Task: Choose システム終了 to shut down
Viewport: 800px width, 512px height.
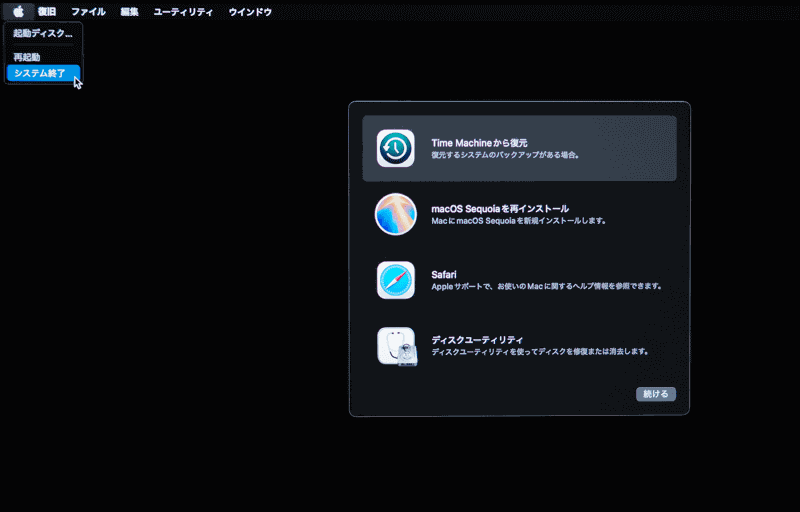Action: click(43, 73)
